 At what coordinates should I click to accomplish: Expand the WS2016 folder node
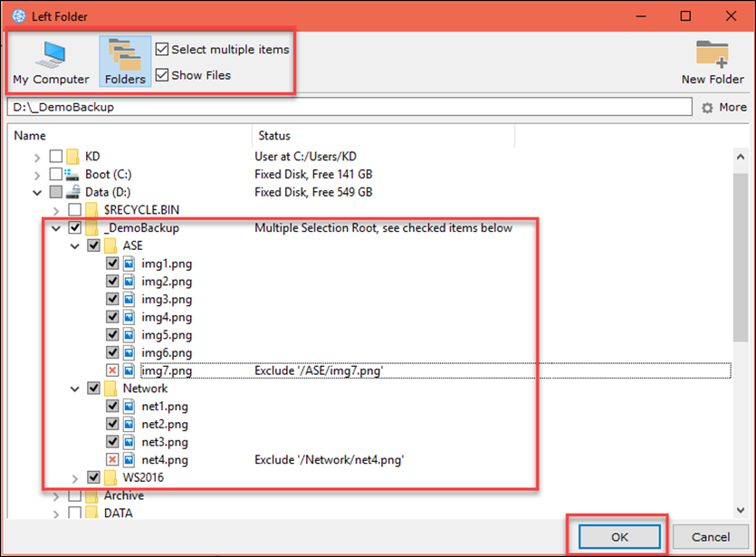coord(75,478)
